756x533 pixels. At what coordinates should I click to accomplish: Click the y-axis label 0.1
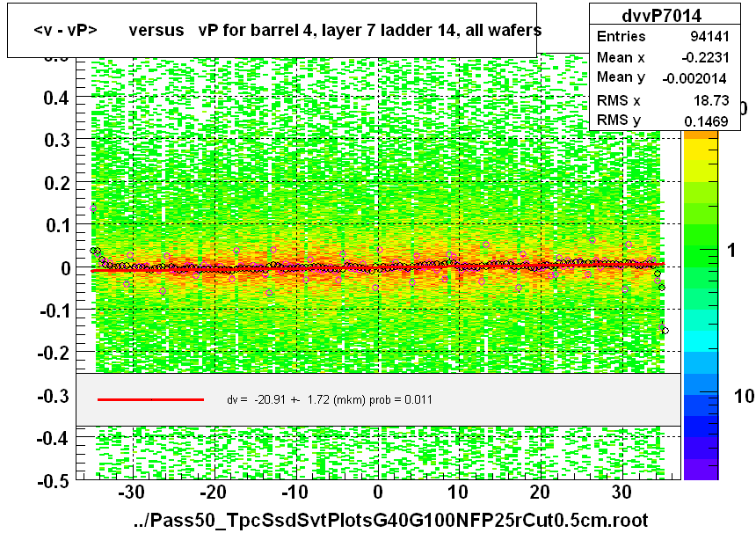coord(57,225)
